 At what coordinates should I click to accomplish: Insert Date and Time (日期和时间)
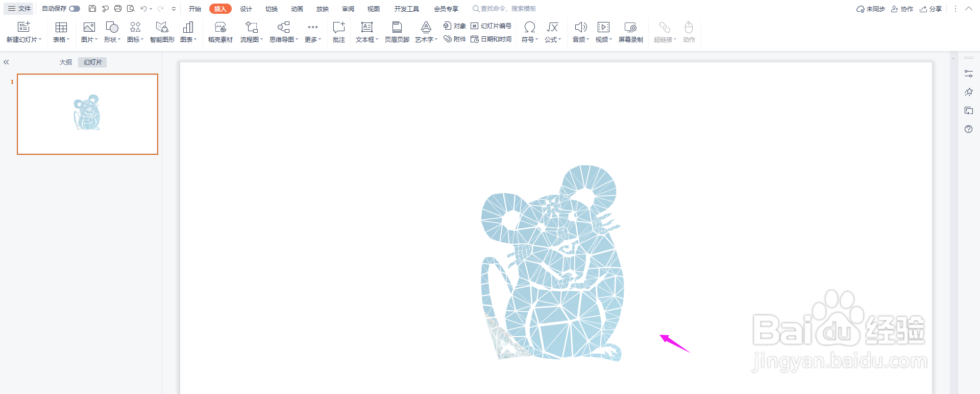pos(491,39)
